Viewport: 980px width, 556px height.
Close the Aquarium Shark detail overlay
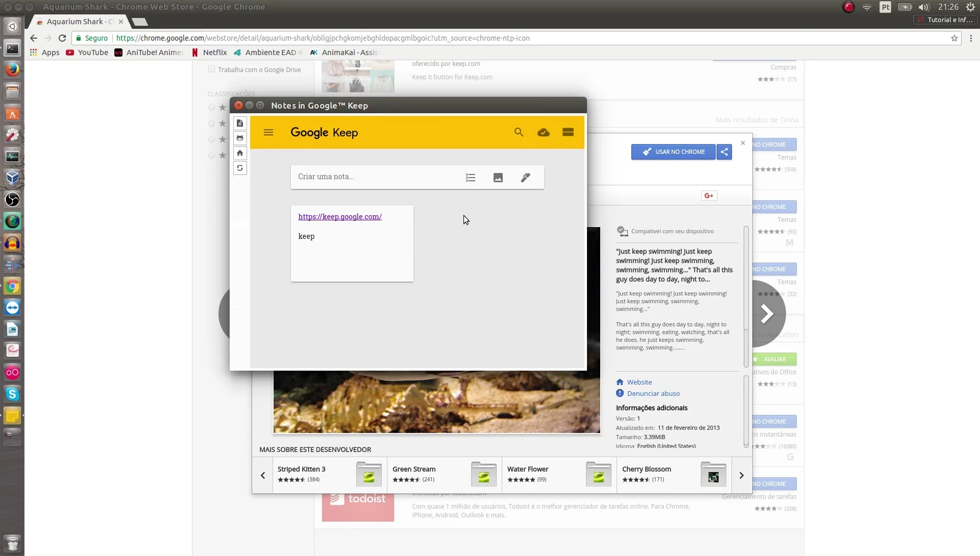[x=743, y=143]
